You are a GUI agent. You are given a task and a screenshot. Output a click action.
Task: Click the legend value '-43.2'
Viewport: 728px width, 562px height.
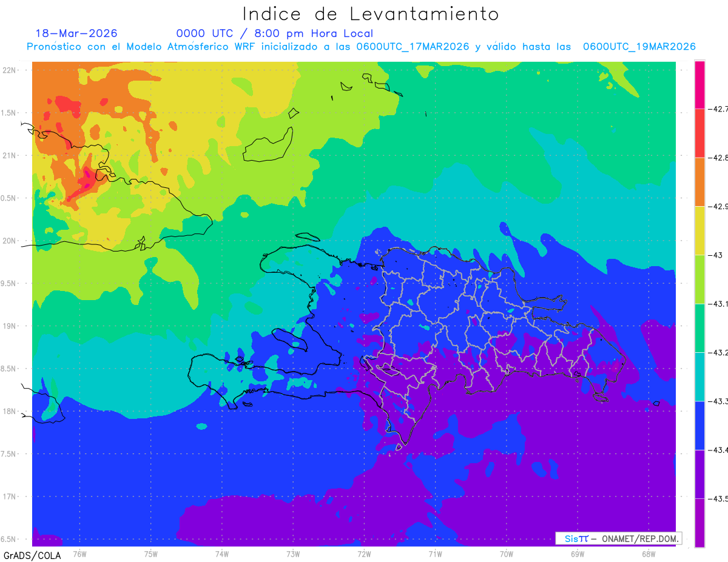pyautogui.click(x=718, y=352)
